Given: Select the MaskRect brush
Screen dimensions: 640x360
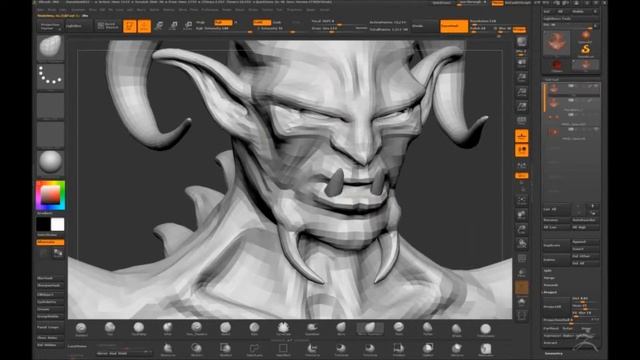Looking at the screenshot, I should pos(225,349).
